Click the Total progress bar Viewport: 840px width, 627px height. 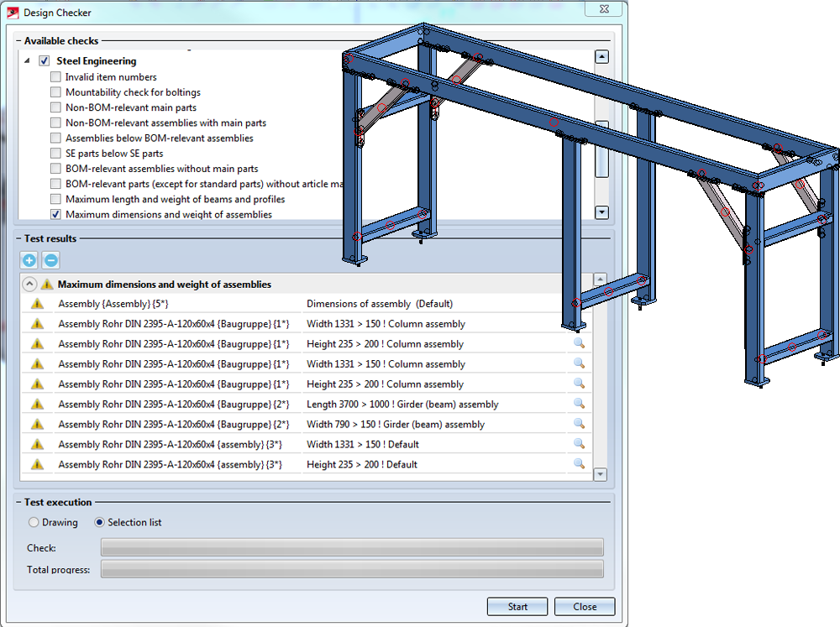[x=351, y=569]
